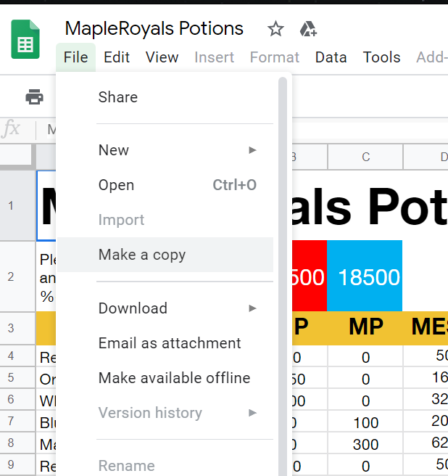Click the blue 18500 cell
This screenshot has width=448, height=476.
click(365, 276)
